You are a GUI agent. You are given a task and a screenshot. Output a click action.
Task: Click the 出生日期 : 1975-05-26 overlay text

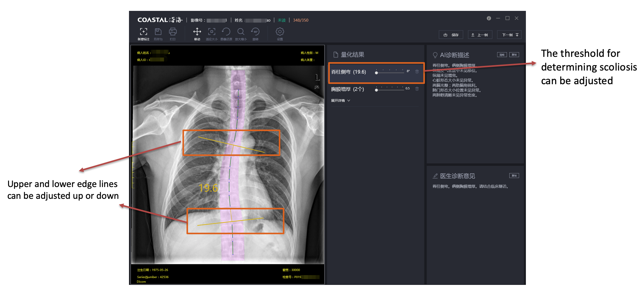153,270
